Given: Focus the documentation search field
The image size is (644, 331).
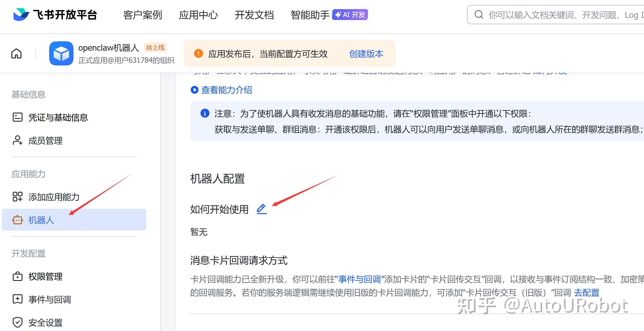Looking at the screenshot, I should click(x=562, y=15).
